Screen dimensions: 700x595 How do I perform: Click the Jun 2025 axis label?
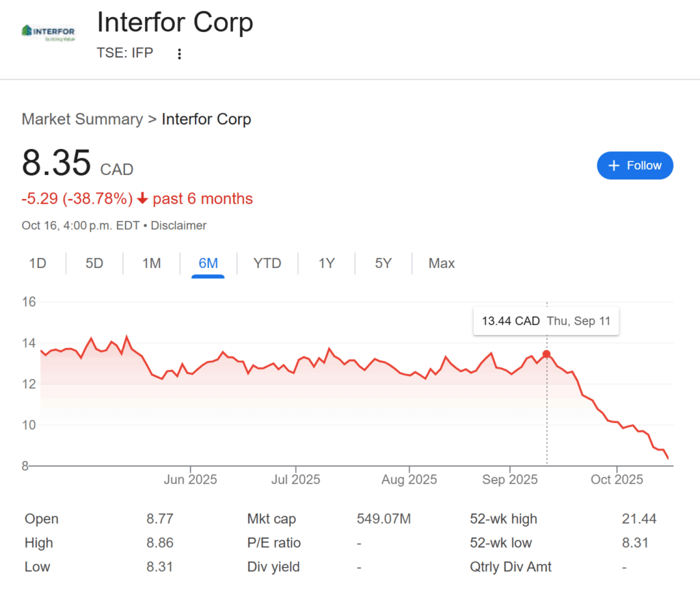click(191, 479)
